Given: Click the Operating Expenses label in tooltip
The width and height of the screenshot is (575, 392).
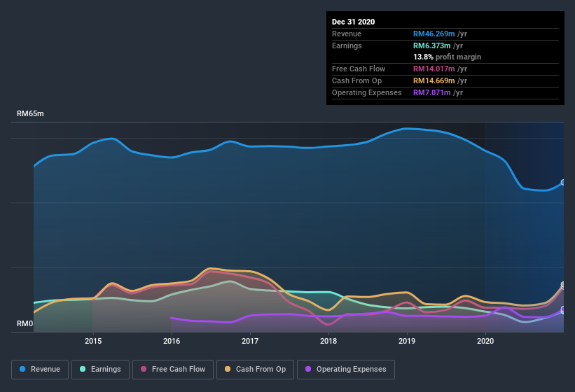Looking at the screenshot, I should click(x=367, y=92).
